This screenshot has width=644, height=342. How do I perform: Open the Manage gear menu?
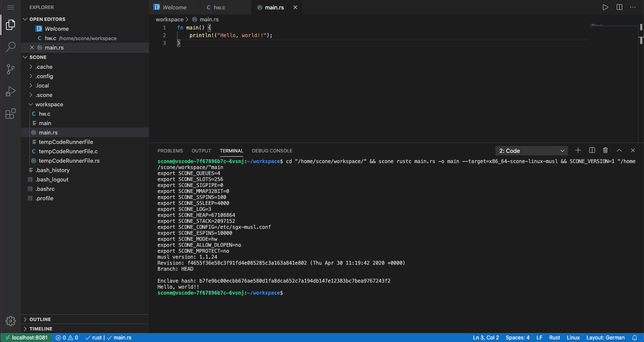coord(10,321)
